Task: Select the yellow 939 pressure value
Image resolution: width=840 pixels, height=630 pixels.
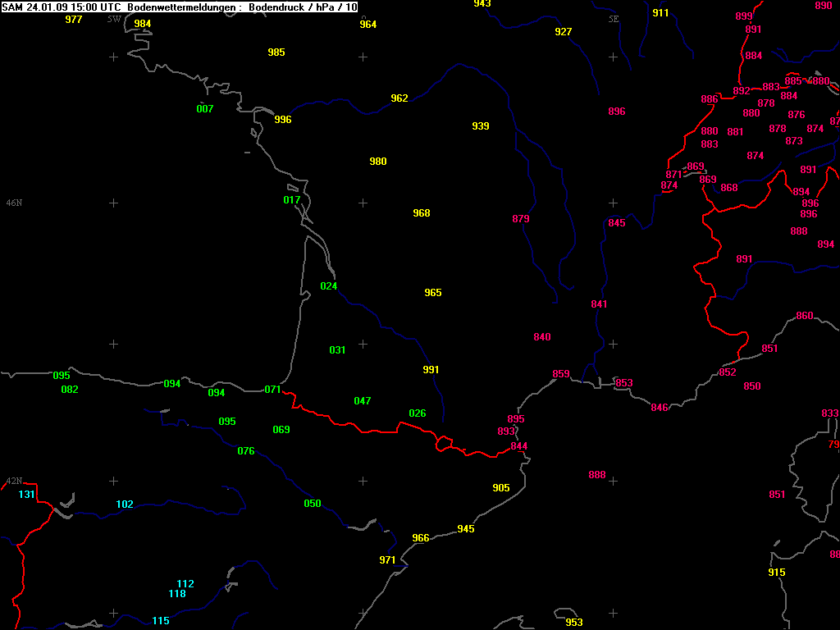Action: 481,126
